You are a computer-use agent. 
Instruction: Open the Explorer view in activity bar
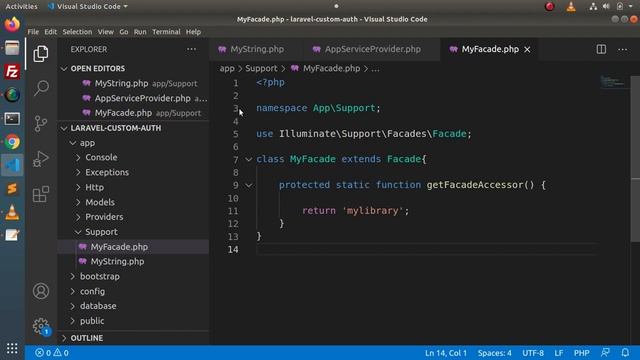[x=41, y=53]
